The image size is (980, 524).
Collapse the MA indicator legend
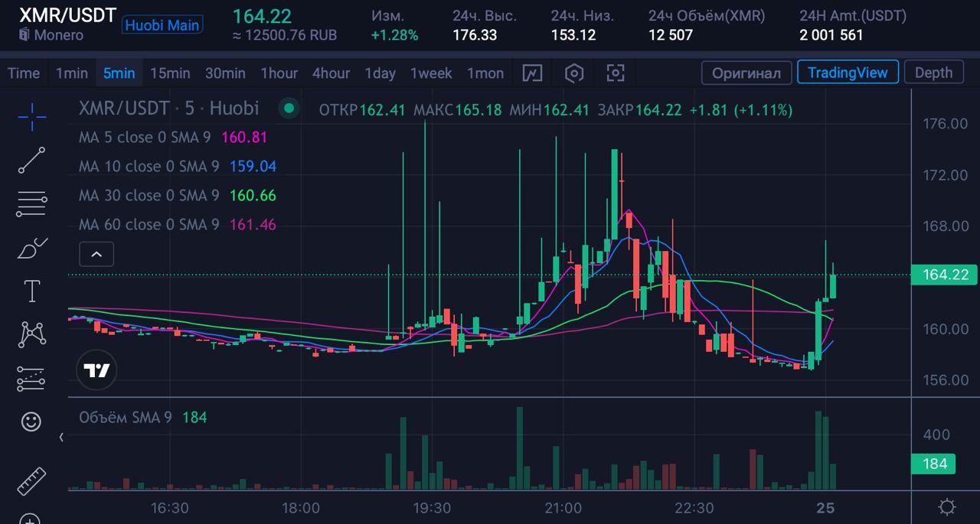tap(96, 254)
